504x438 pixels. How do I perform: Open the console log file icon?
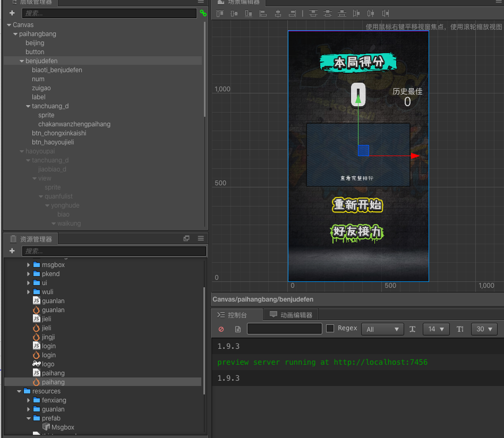tap(238, 329)
